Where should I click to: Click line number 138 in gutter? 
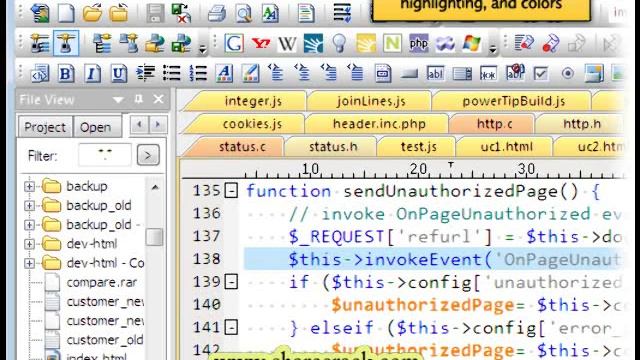207,259
